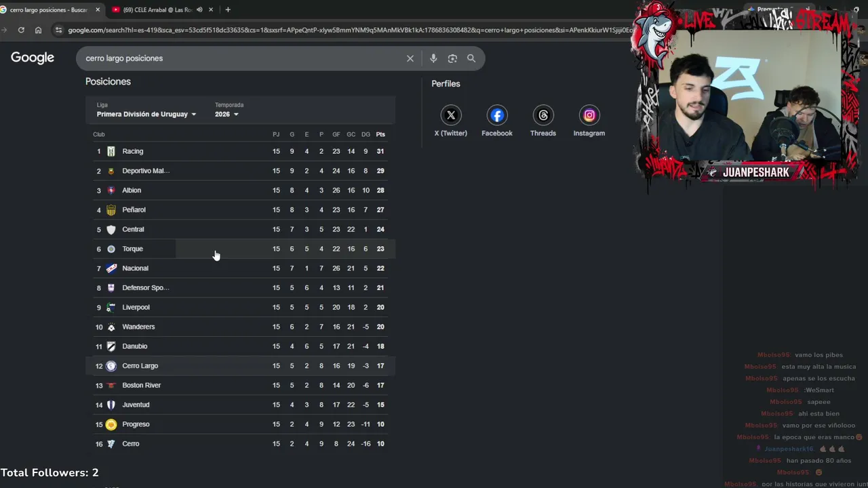Click the Nacional club crest
This screenshot has height=488, width=868.
coord(111,268)
